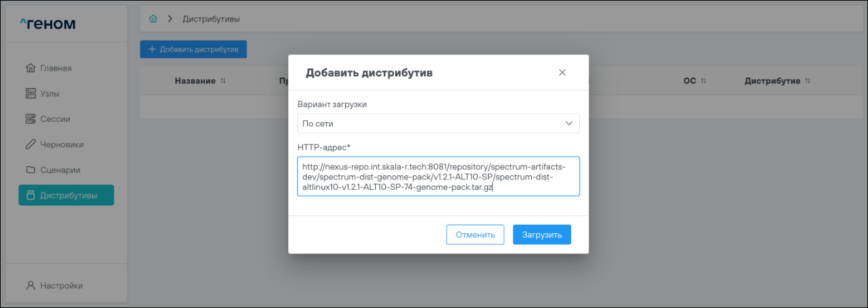This screenshot has height=308, width=868.
Task: Click the Дистрибутивы jar icon
Action: click(30, 196)
